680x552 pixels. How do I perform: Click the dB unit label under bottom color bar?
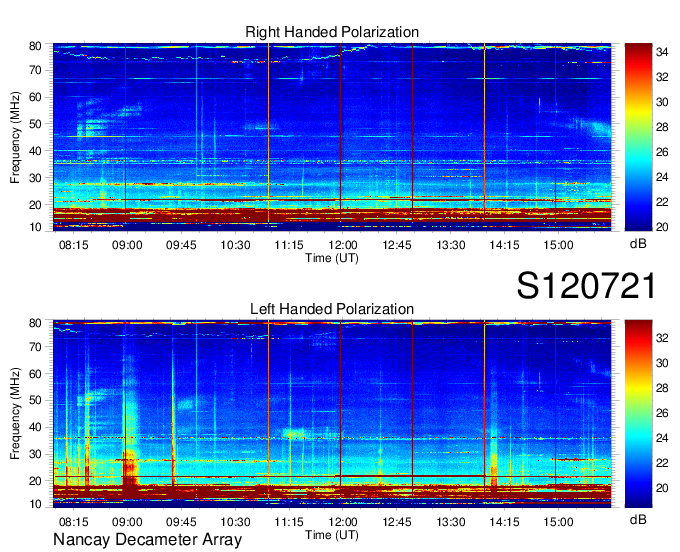[x=638, y=519]
